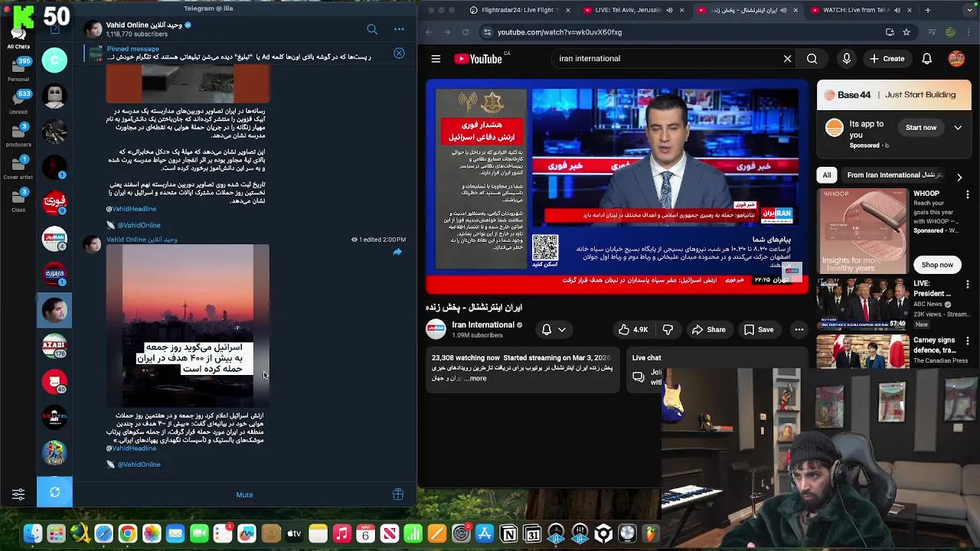
Task: Mute audio on the WATCH: Live tab
Action: [897, 10]
